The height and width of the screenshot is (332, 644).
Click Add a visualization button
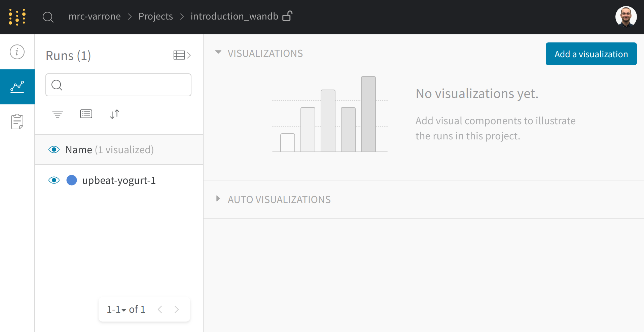click(x=591, y=54)
